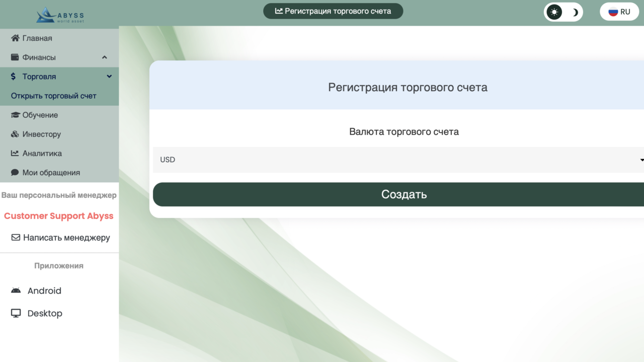Open the RU language selector
Image resolution: width=644 pixels, height=362 pixels.
(619, 12)
